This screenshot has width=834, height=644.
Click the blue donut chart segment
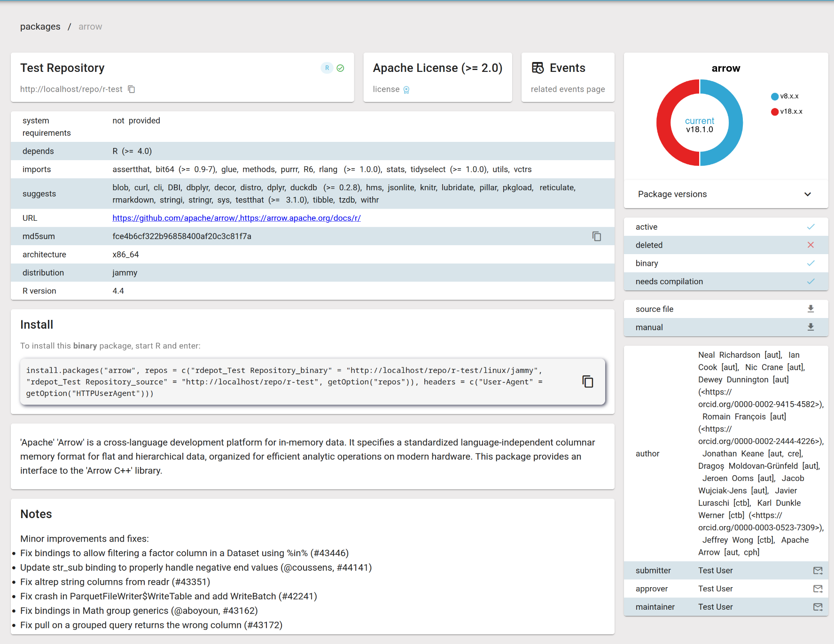pos(735,123)
